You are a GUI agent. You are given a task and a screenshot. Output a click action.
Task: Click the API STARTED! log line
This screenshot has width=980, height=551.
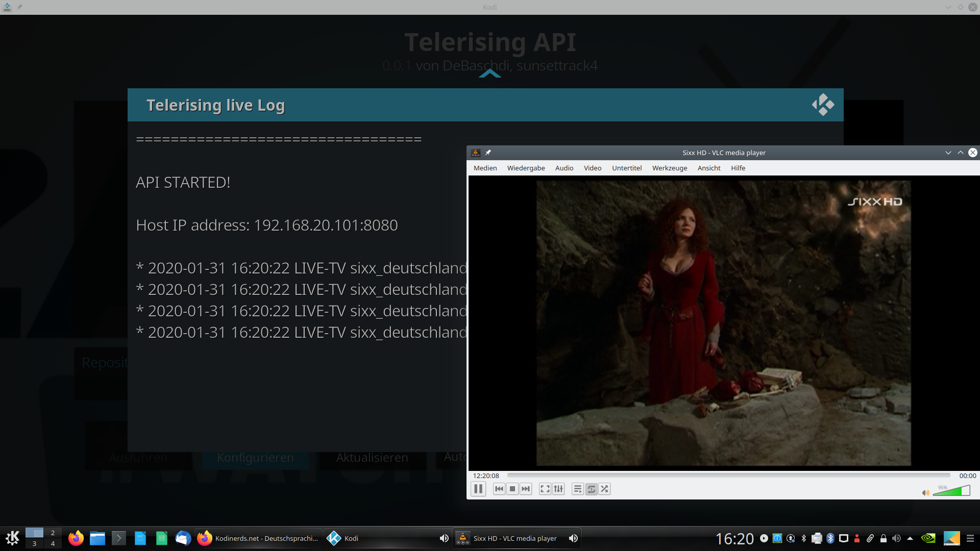183,182
